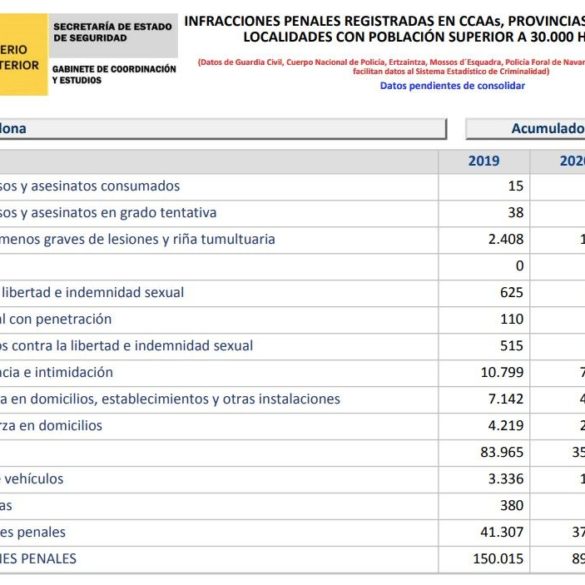
Task: Click the value 515 in 2019 column
Action: point(512,345)
